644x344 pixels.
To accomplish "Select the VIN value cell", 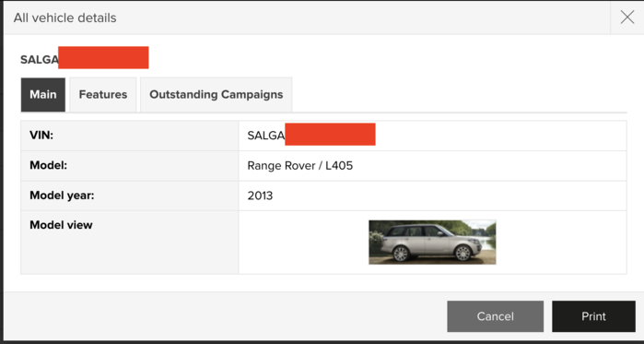I will tap(432, 136).
